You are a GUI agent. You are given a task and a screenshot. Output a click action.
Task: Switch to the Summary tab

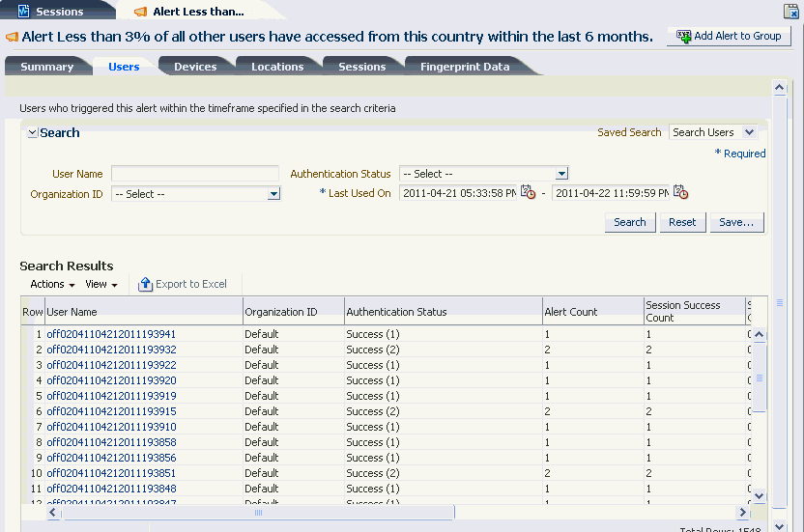click(46, 67)
